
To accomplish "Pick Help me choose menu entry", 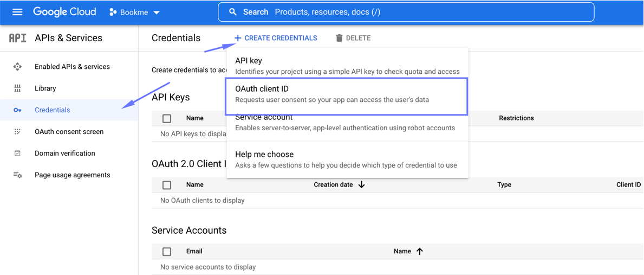I will [346, 159].
